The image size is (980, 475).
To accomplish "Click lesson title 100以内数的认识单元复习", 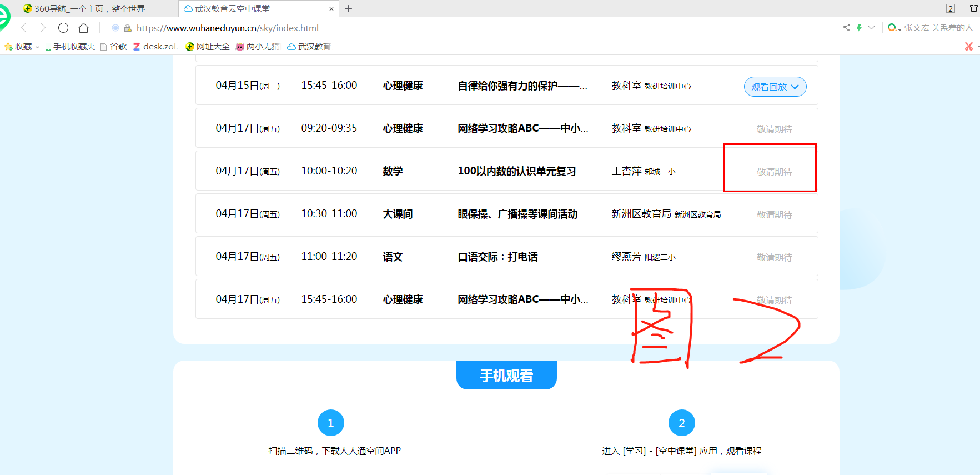I will 517,171.
